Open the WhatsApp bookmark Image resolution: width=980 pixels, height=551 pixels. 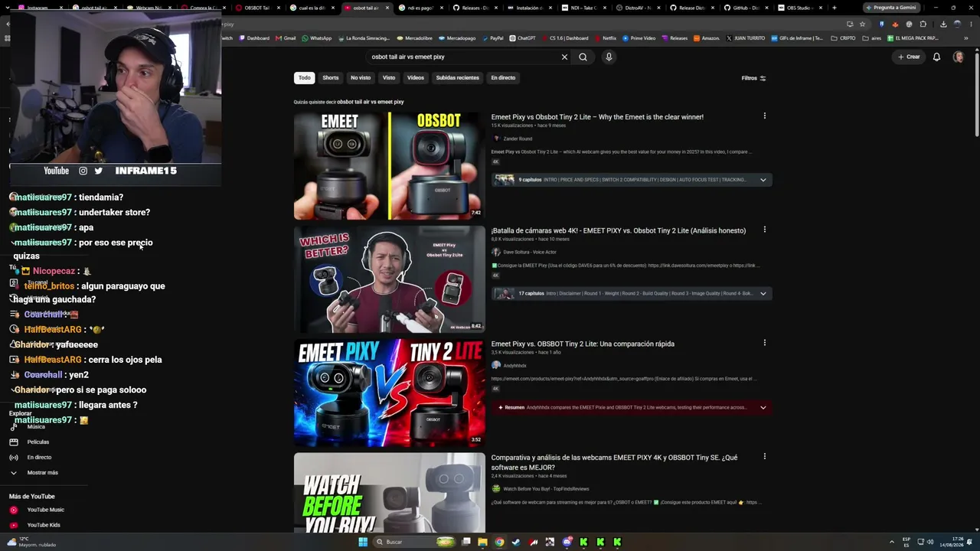click(x=317, y=38)
